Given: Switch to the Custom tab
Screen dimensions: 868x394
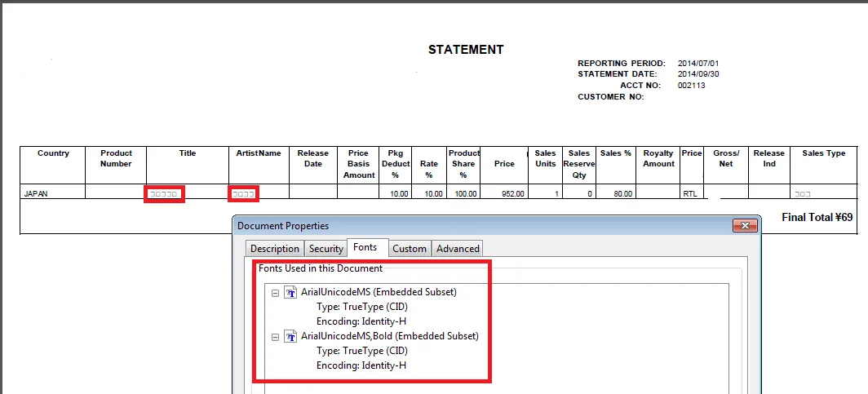Looking at the screenshot, I should coord(410,249).
